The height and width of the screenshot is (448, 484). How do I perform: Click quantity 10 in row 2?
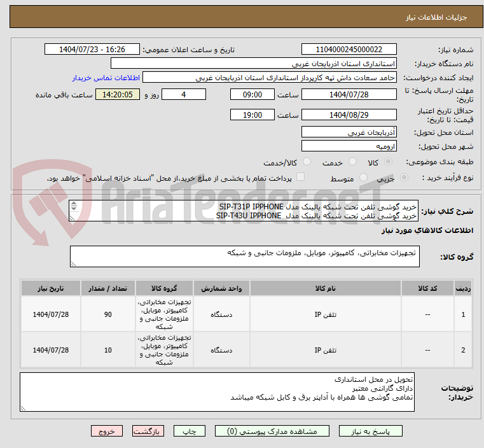click(x=107, y=350)
